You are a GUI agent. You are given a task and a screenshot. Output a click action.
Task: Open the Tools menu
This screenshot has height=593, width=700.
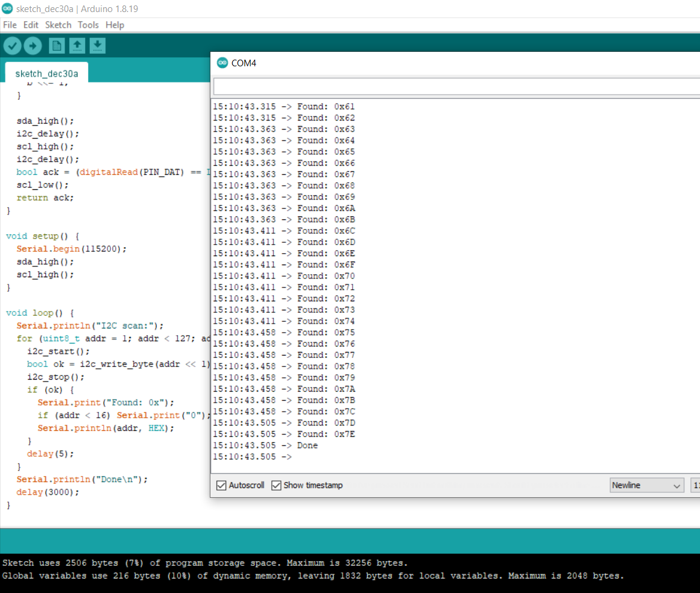pyautogui.click(x=88, y=25)
